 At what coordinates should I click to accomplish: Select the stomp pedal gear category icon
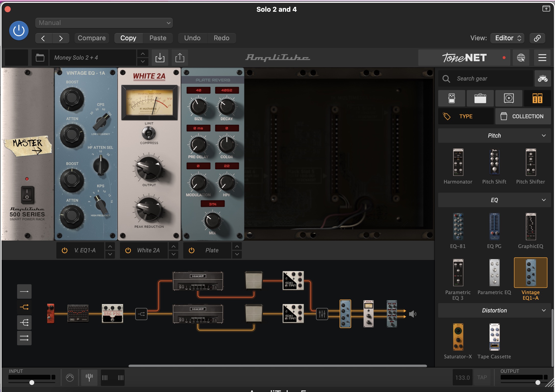[451, 98]
